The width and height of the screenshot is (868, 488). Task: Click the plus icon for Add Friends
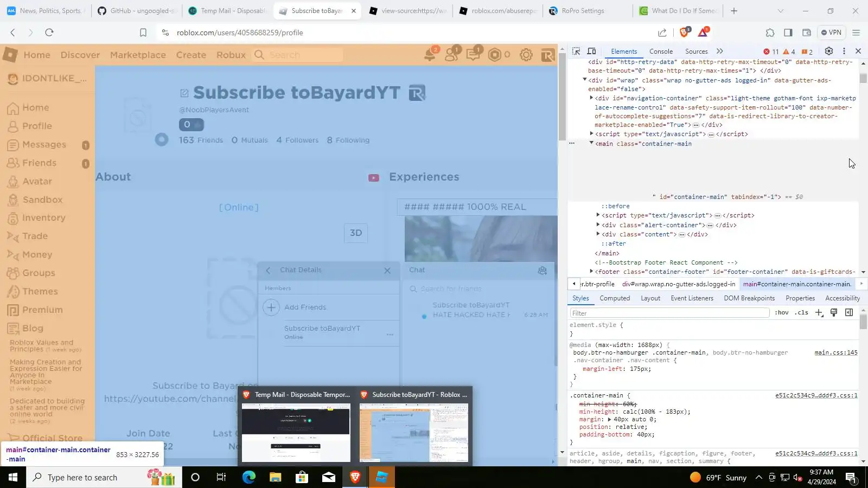pos(271,307)
